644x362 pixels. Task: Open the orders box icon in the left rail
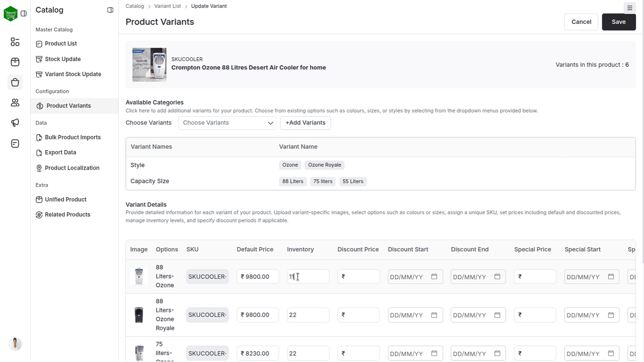[x=15, y=62]
